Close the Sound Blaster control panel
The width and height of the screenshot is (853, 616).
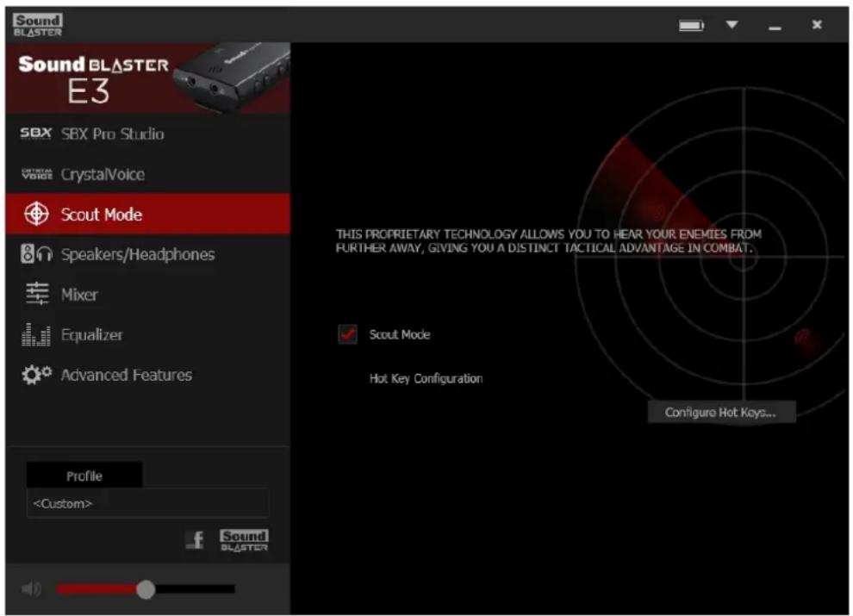tap(817, 24)
